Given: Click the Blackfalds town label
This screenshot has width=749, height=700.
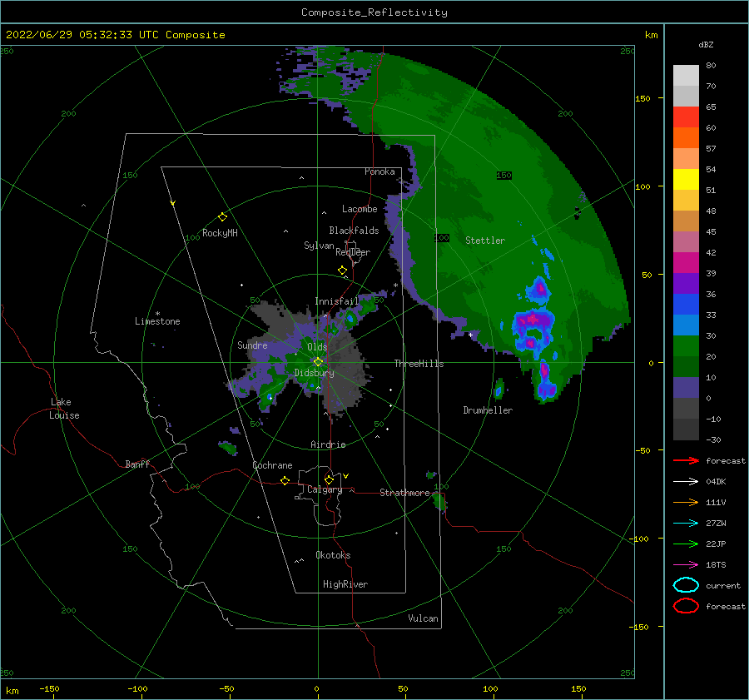Looking at the screenshot, I should (354, 231).
